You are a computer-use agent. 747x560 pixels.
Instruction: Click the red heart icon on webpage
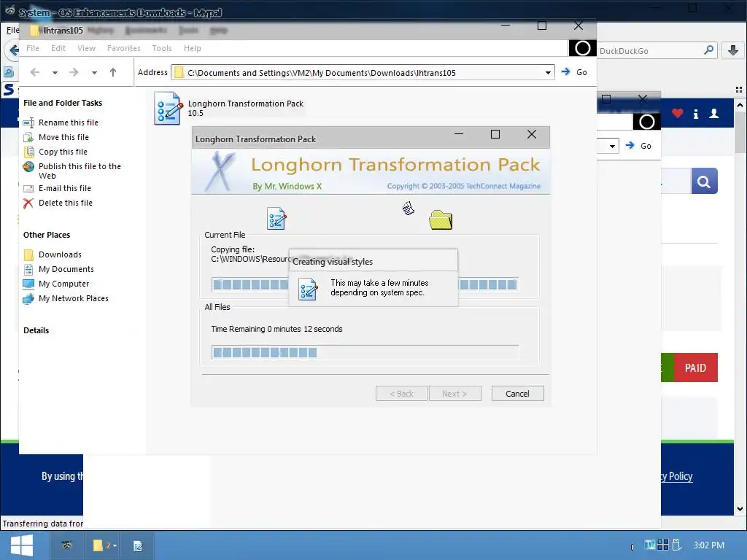(x=678, y=113)
